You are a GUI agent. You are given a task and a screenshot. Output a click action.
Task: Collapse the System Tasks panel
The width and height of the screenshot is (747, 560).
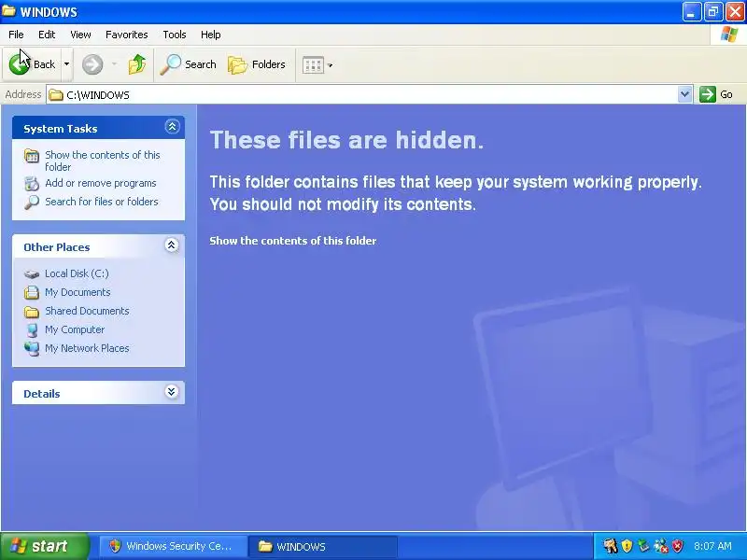point(172,127)
